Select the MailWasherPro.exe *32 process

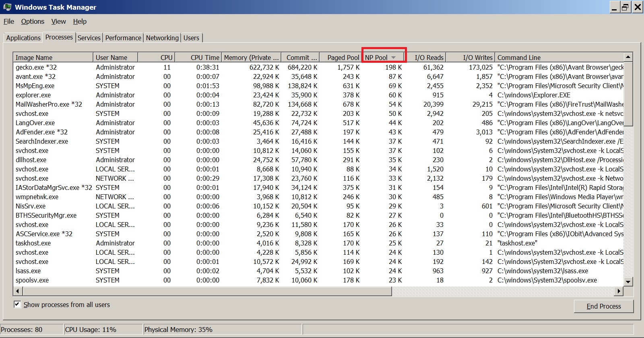319,104
